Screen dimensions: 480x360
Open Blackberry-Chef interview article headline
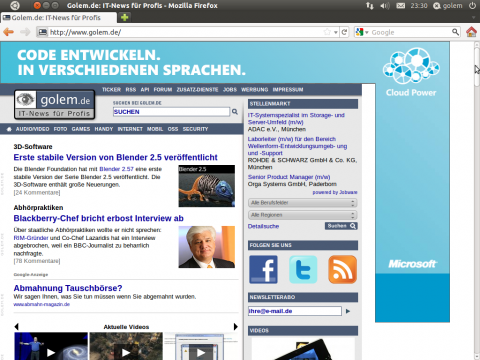pos(99,218)
